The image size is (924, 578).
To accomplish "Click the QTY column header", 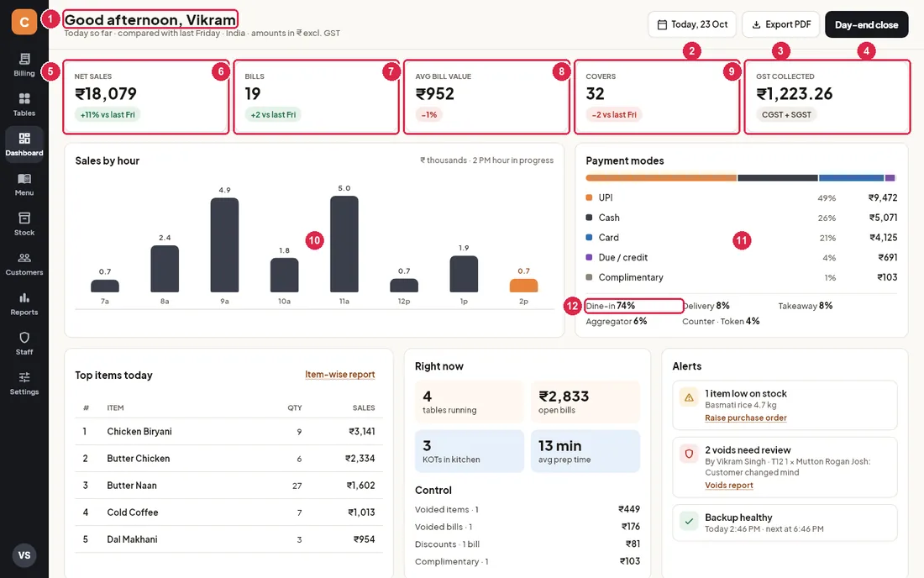I will tap(295, 407).
